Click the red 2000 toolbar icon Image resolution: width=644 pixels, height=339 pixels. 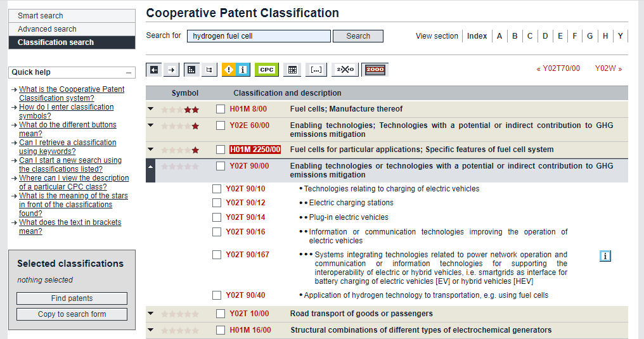click(375, 70)
